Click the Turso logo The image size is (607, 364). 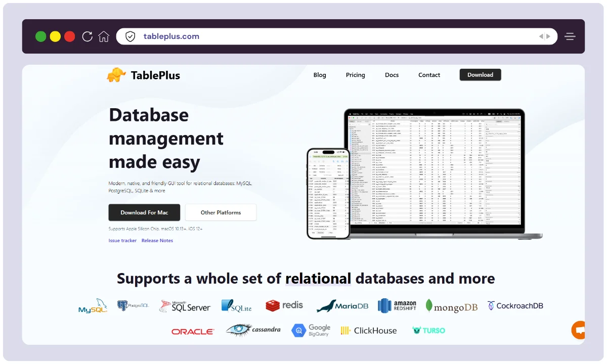429,331
